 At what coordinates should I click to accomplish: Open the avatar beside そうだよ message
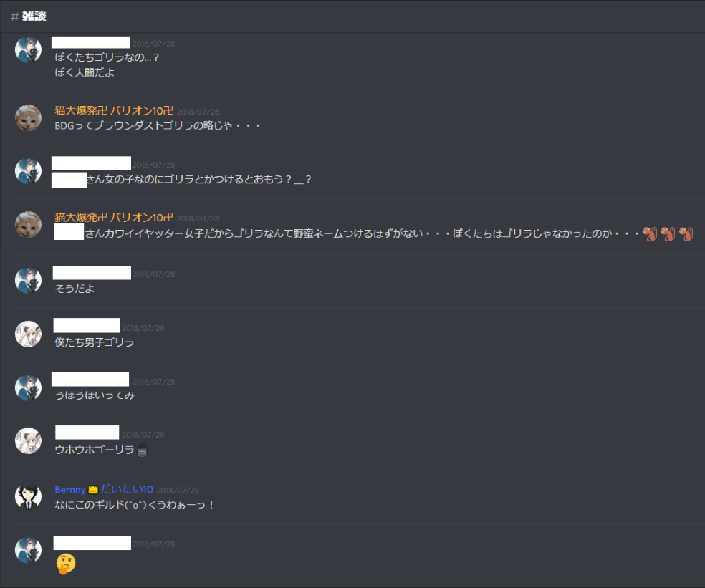pos(29,281)
